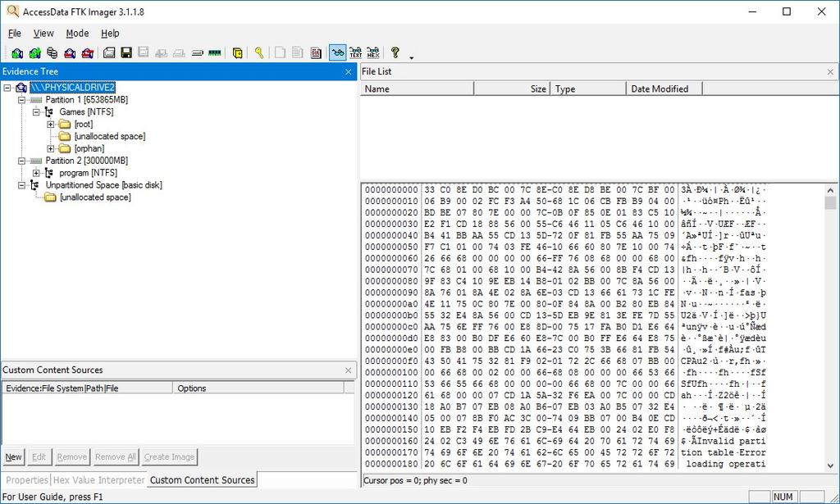
Task: Click Remove Evidence Item toolbar icon
Action: coord(70,52)
